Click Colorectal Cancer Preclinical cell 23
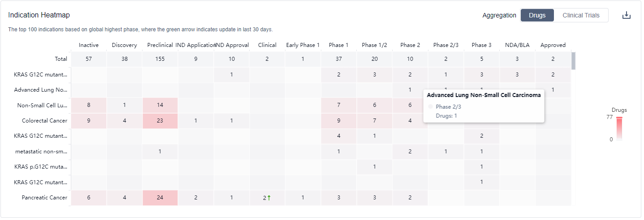Image resolution: width=644 pixels, height=220 pixels. coord(160,121)
